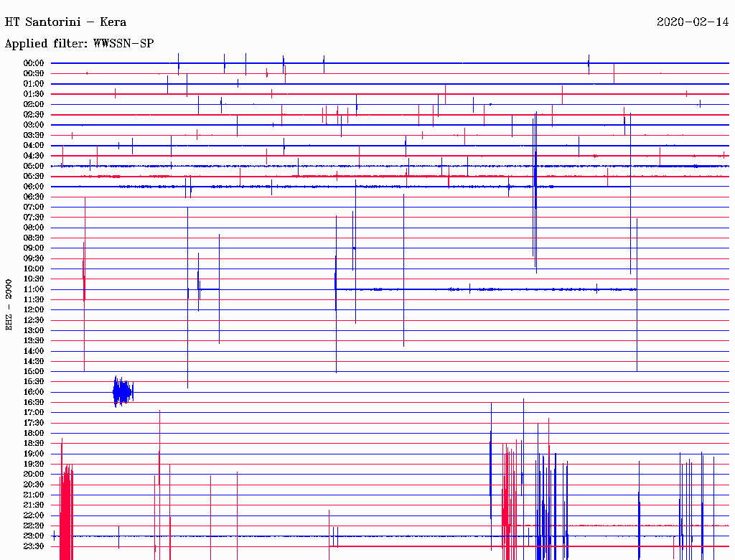
Task: Select the 22:00 time label
Action: (34, 515)
